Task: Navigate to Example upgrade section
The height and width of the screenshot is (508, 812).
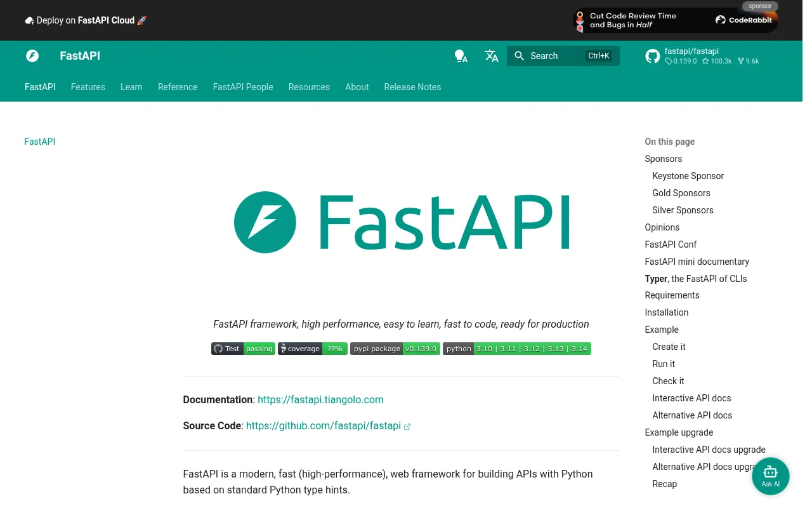Action: [679, 432]
